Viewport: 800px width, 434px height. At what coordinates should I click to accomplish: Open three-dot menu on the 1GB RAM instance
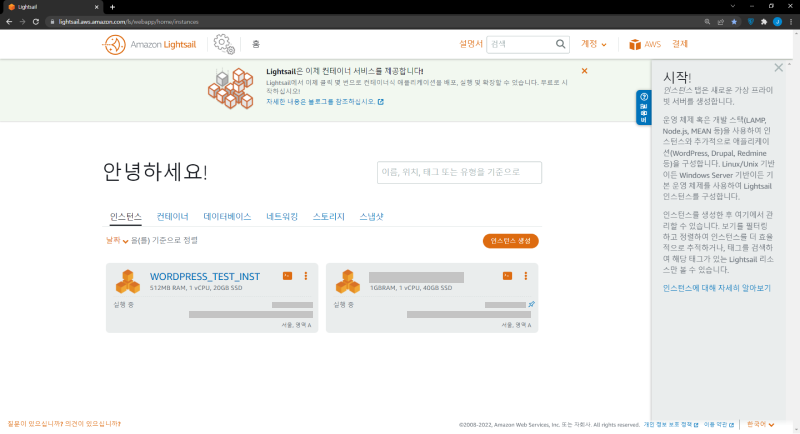pos(525,275)
